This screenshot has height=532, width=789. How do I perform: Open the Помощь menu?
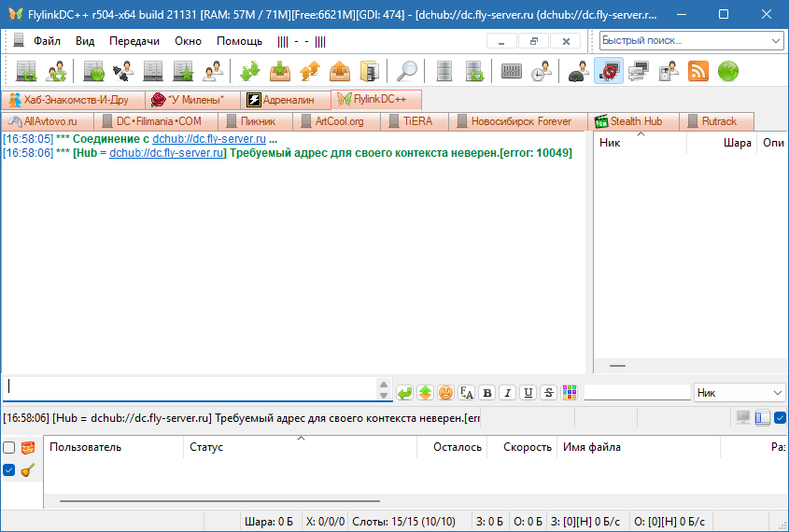(x=240, y=41)
